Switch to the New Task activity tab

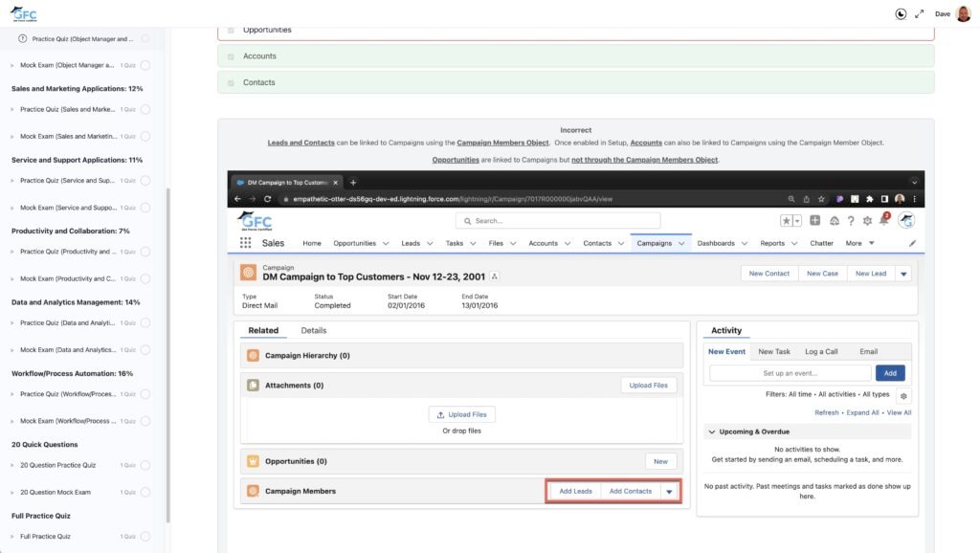click(x=774, y=352)
